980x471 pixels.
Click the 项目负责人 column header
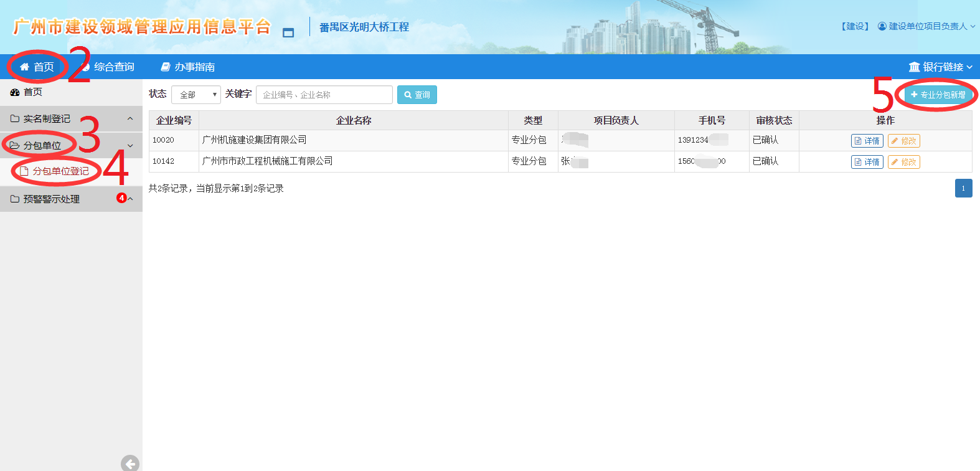(x=616, y=120)
